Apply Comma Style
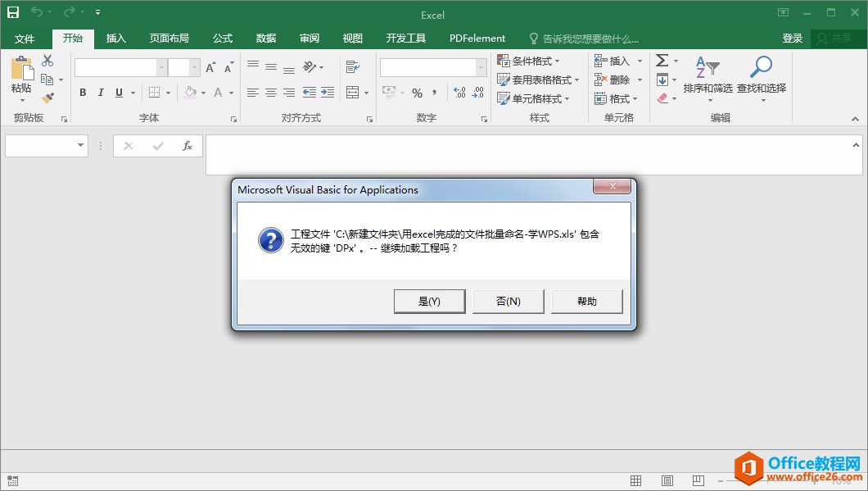 click(435, 93)
